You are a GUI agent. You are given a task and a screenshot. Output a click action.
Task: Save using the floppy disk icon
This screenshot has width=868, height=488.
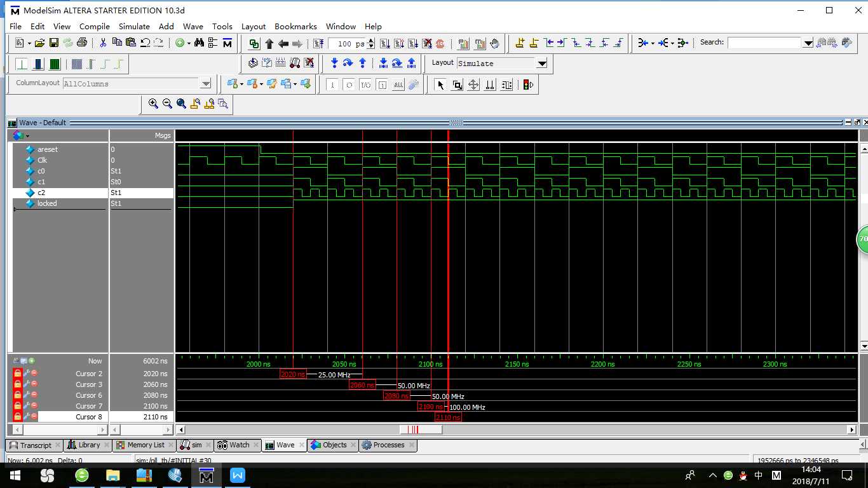coord(54,43)
